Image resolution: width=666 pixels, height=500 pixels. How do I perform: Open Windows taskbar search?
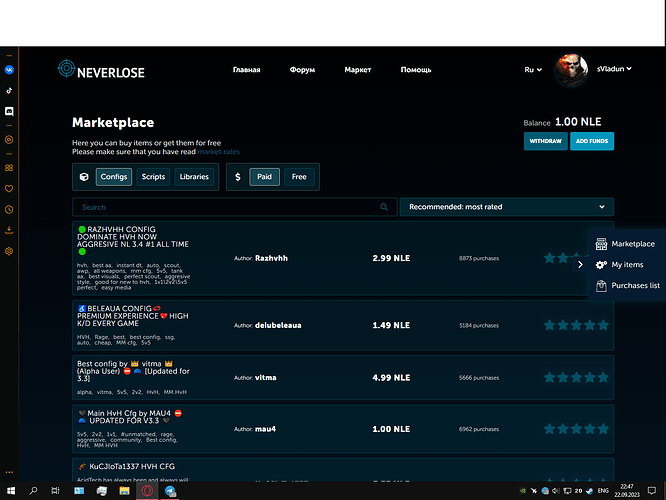click(x=33, y=491)
